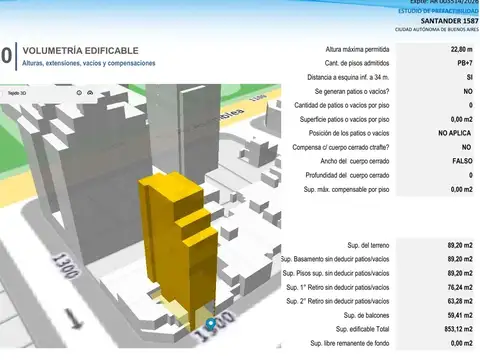Click the arc-shaped icon in the map toolbar

[x=90, y=93]
